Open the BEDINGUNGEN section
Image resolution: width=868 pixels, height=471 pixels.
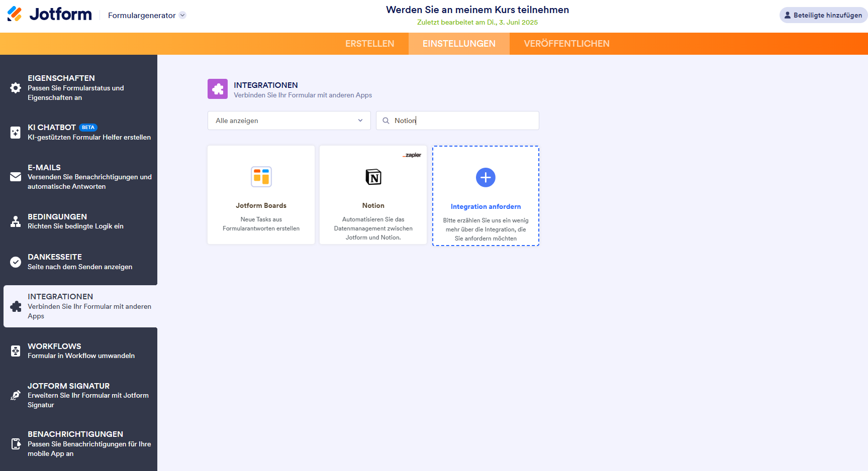[x=79, y=221]
